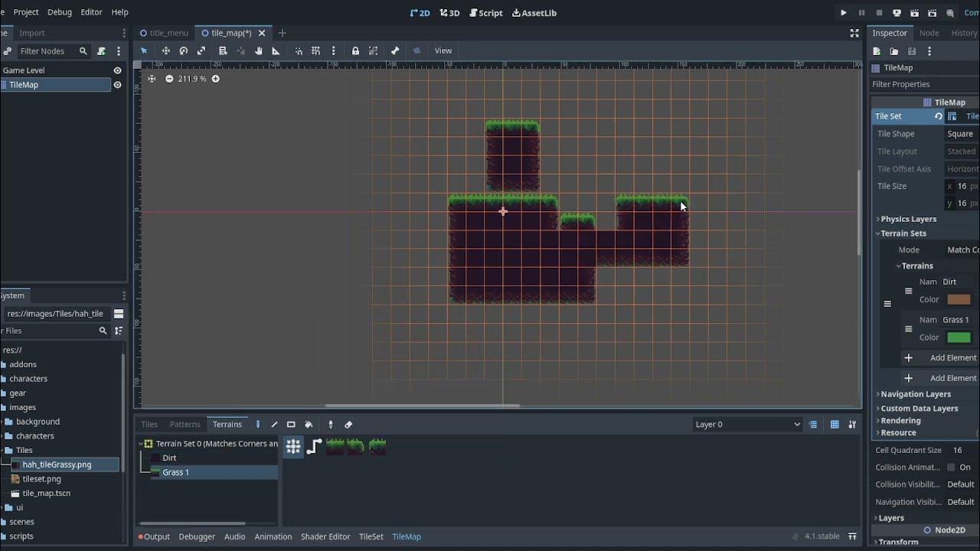Open the viewport View menu
980x551 pixels.
coord(443,51)
